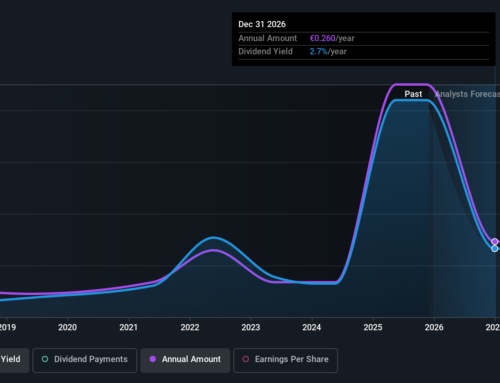Click the 'Dec 31 2026' tooltip date
500x383 pixels.
262,24
